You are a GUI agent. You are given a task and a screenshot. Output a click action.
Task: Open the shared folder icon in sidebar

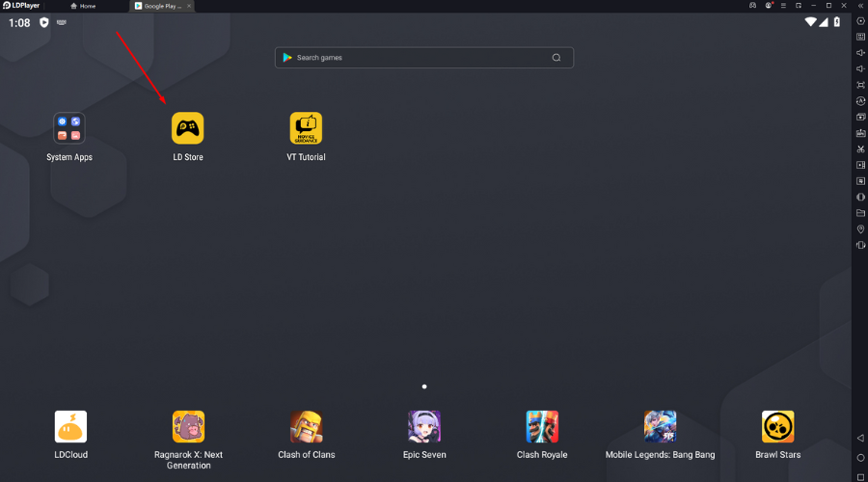pyautogui.click(x=861, y=213)
